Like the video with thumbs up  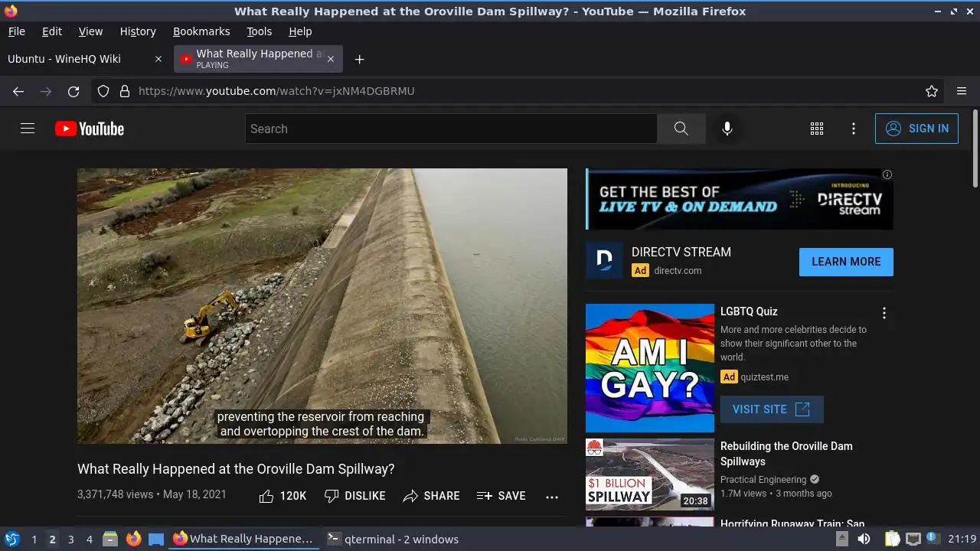coord(283,496)
